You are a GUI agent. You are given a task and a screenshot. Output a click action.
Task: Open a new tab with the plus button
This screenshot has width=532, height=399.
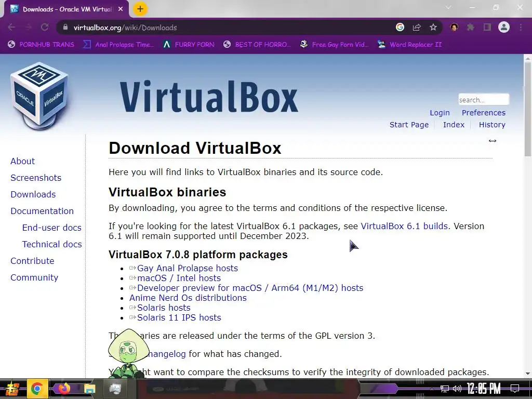coord(140,9)
